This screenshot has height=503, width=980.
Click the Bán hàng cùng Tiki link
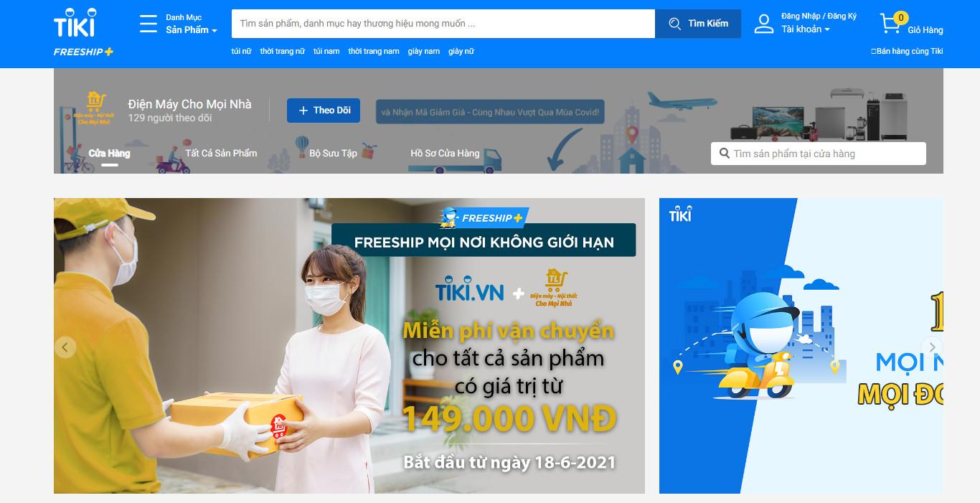pos(907,51)
